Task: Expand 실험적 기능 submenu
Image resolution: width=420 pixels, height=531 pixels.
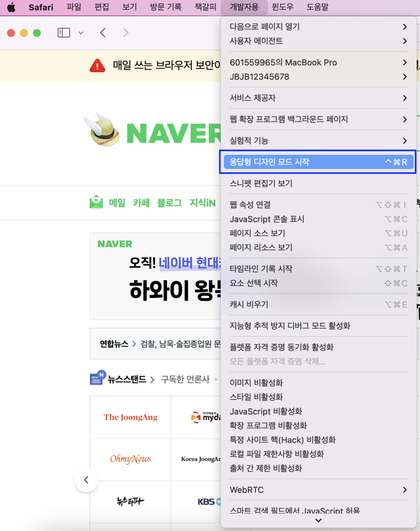Action: [318, 141]
